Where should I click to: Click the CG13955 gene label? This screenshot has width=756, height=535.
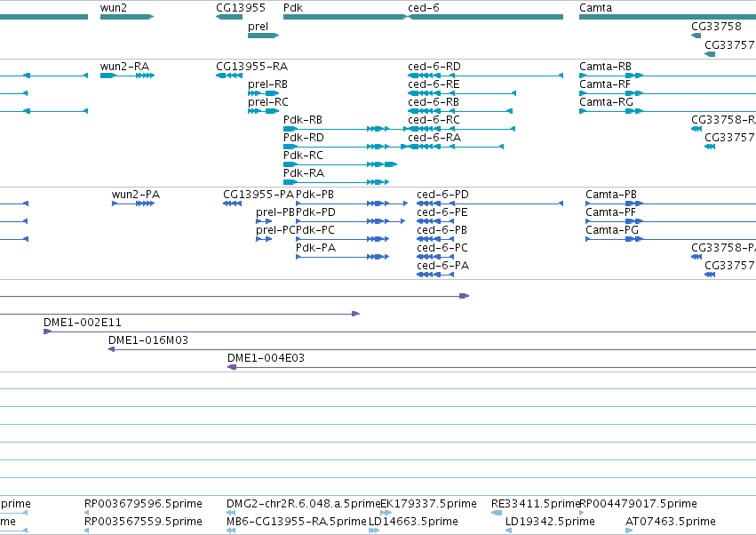click(x=241, y=8)
